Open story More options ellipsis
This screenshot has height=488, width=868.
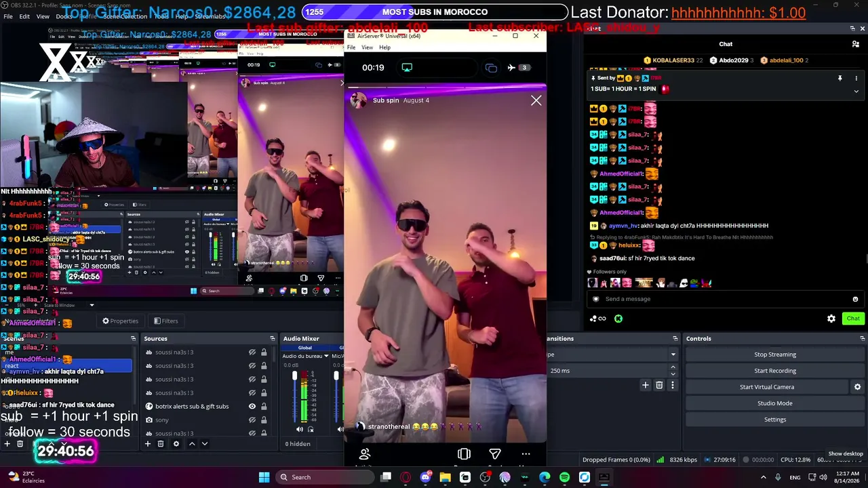point(526,454)
